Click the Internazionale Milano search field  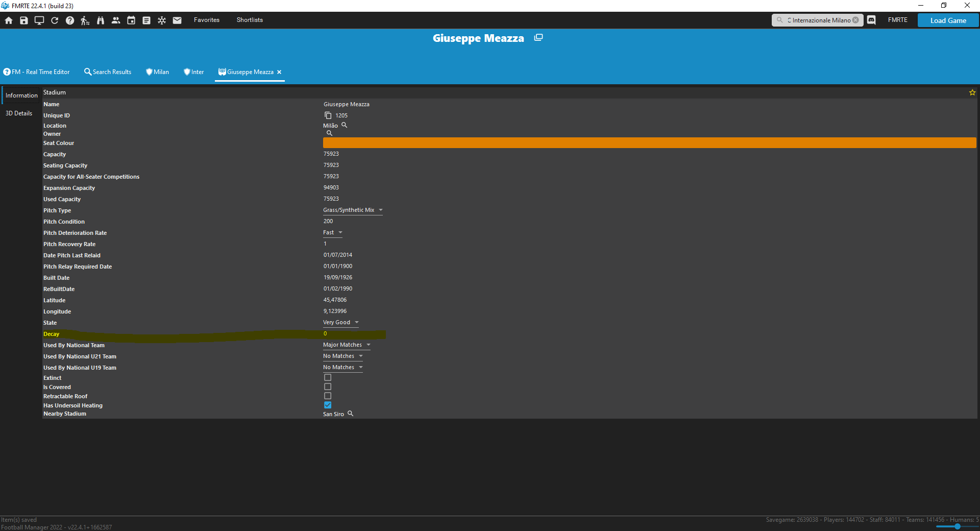point(818,20)
